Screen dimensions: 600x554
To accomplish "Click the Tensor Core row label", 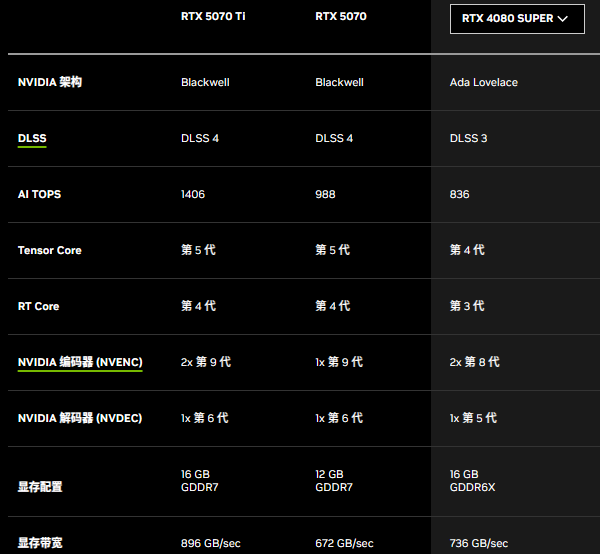I will click(x=50, y=250).
